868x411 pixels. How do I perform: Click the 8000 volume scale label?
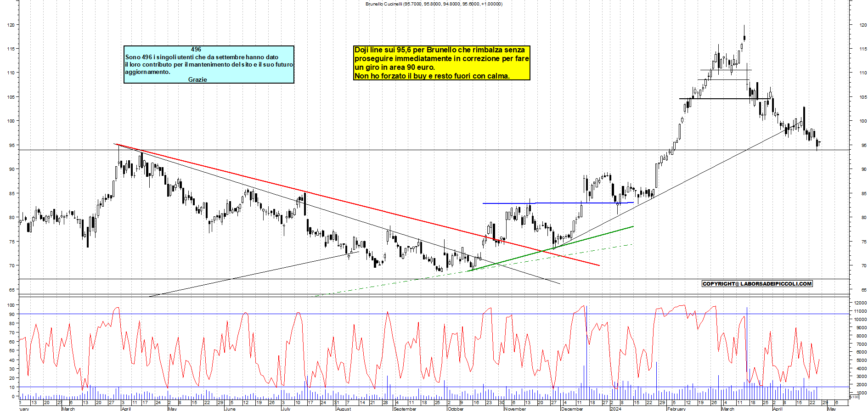pos(861,336)
